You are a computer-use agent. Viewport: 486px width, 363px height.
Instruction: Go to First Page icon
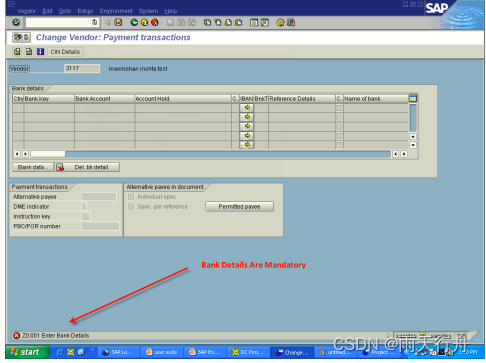pyautogui.click(x=207, y=22)
